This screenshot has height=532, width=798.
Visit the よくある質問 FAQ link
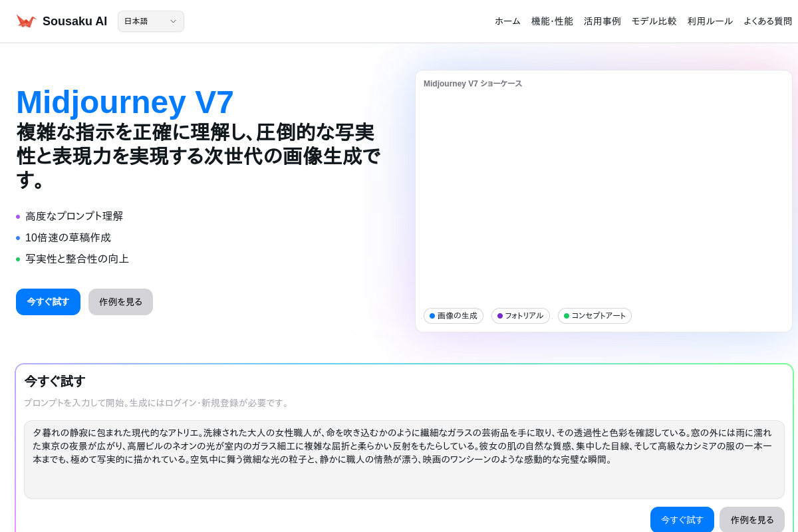pyautogui.click(x=767, y=21)
